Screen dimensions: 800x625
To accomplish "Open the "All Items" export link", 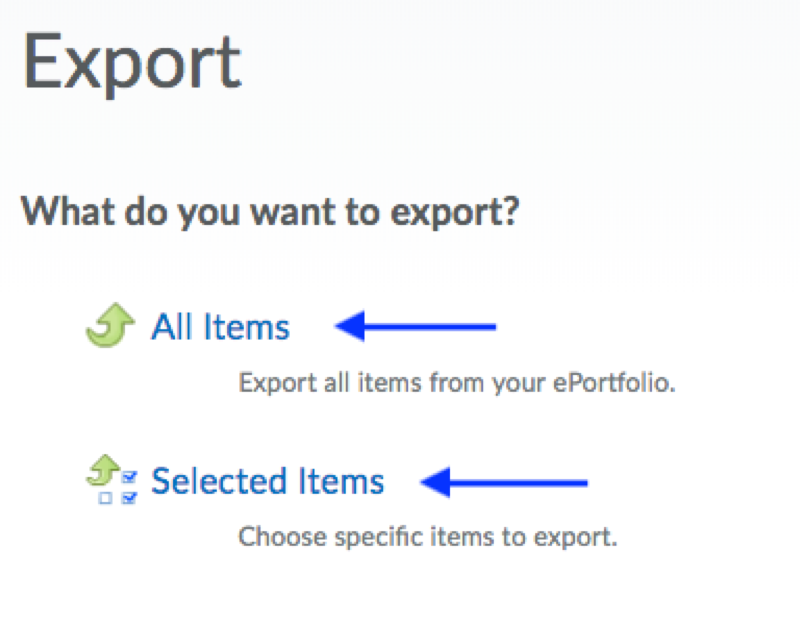I will (220, 327).
